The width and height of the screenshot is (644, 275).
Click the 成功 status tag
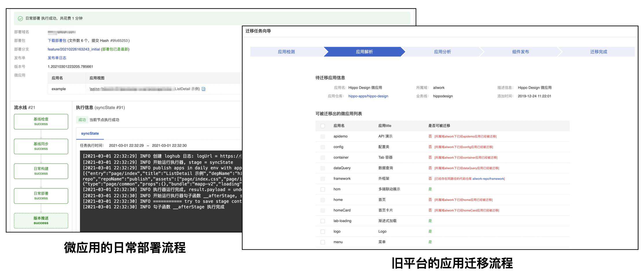point(82,120)
